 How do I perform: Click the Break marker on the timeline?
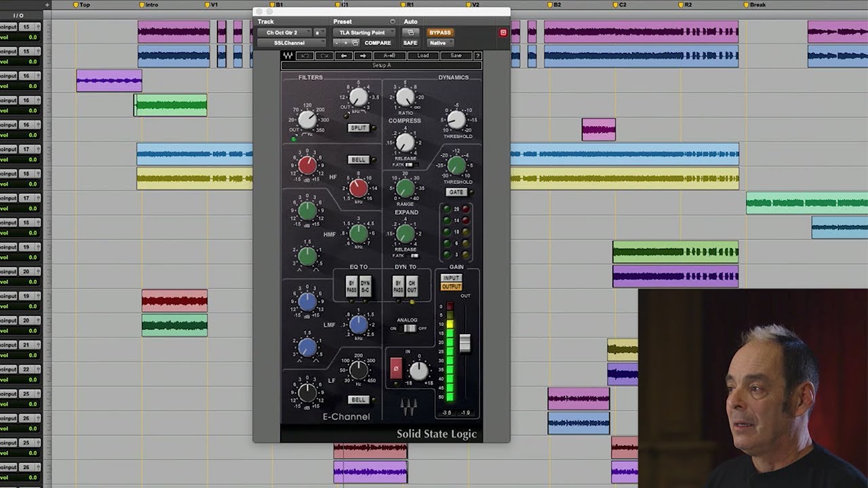pyautogui.click(x=755, y=5)
